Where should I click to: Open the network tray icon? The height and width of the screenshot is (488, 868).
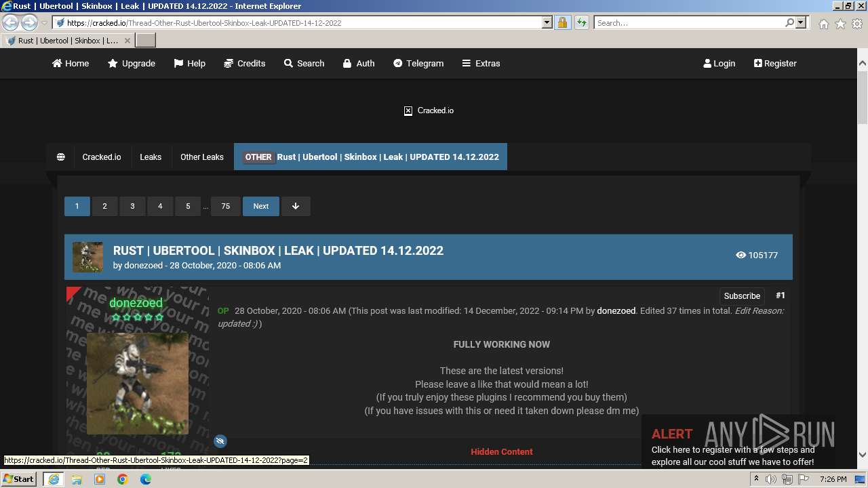[787, 479]
